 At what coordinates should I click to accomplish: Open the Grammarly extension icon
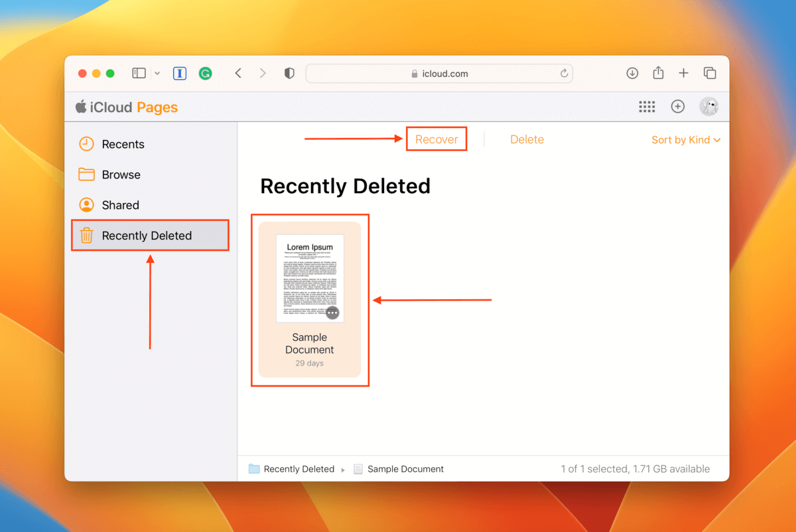tap(206, 74)
